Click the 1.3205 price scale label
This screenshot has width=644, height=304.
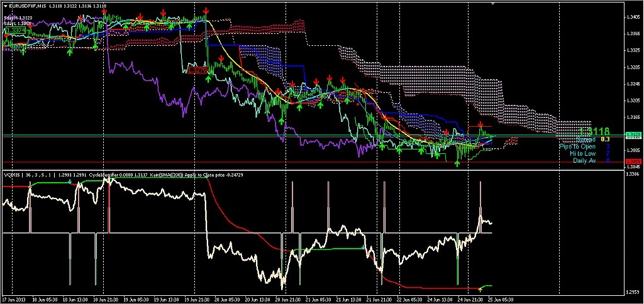coord(633,100)
